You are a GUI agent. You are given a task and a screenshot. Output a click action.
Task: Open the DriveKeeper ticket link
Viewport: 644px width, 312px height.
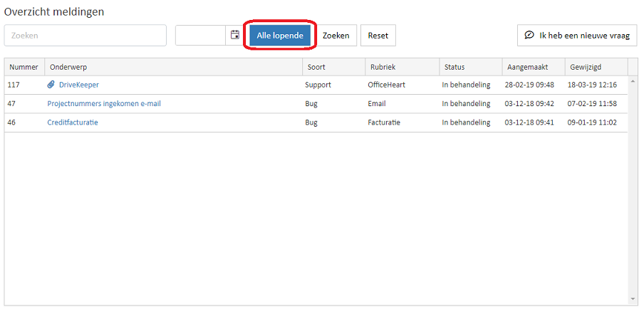[79, 85]
